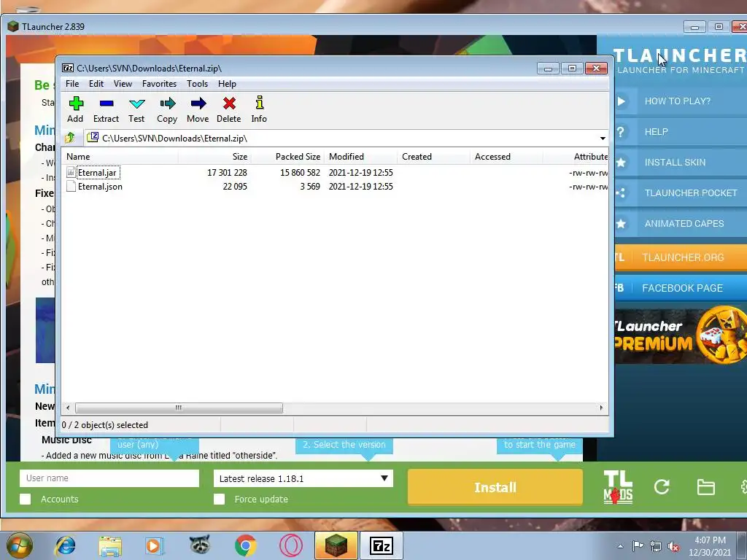
Task: Open Windows Media Player taskbar icon
Action: pos(155,545)
